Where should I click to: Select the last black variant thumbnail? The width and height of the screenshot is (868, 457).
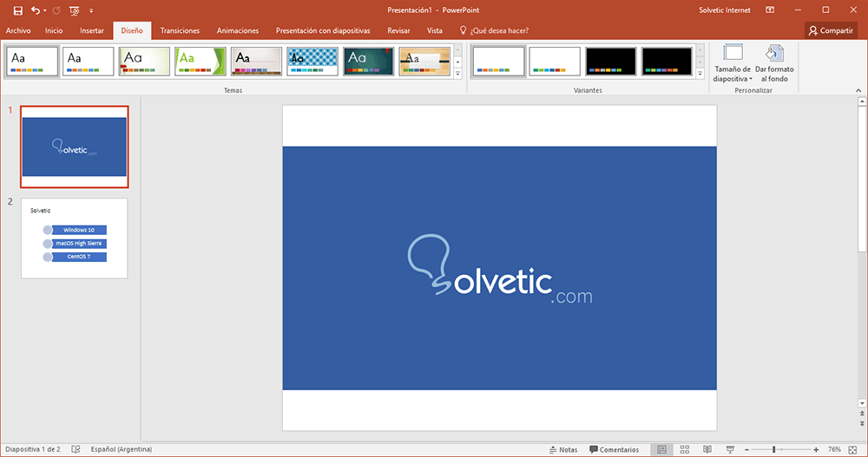pyautogui.click(x=667, y=61)
